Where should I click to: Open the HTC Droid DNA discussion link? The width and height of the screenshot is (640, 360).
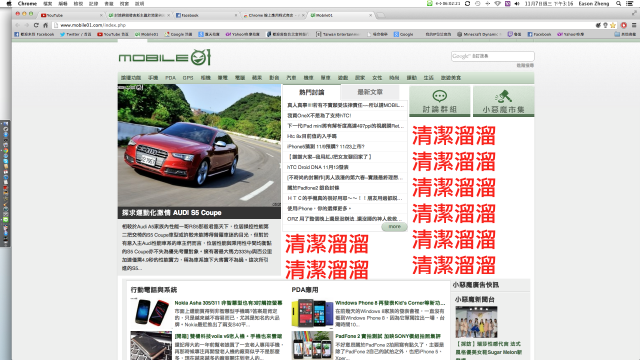pos(318,167)
